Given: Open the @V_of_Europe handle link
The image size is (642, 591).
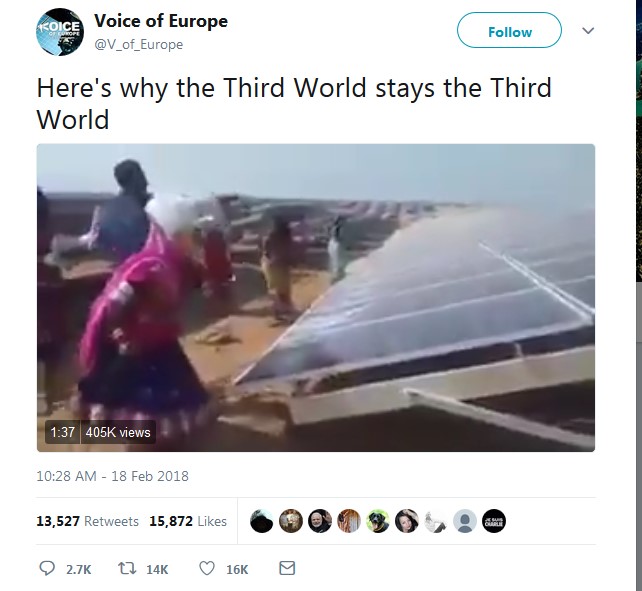Looking at the screenshot, I should pos(138,44).
